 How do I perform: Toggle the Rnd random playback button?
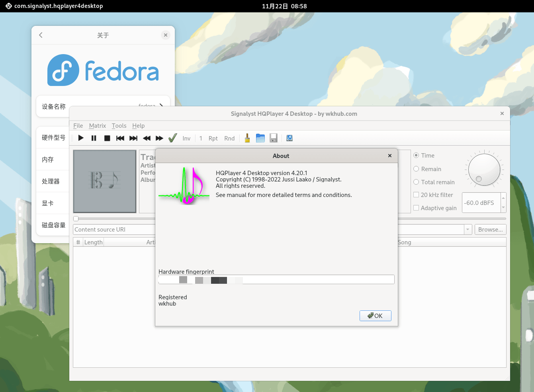tap(229, 138)
